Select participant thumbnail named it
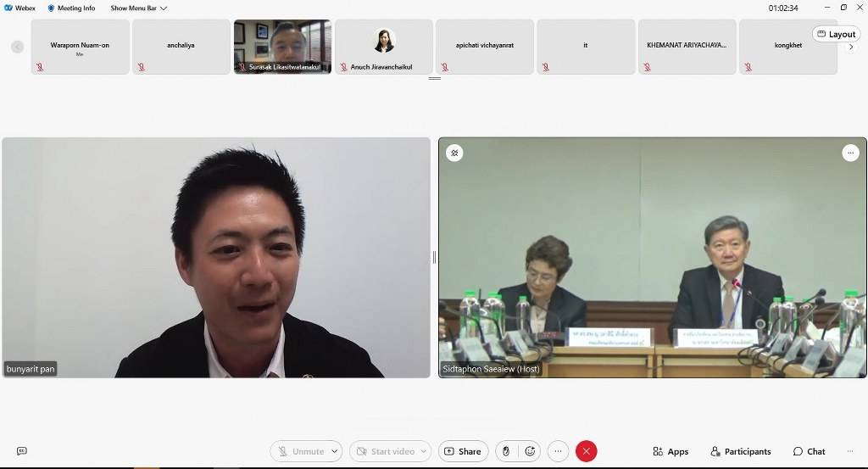The width and height of the screenshot is (868, 469). pos(586,47)
